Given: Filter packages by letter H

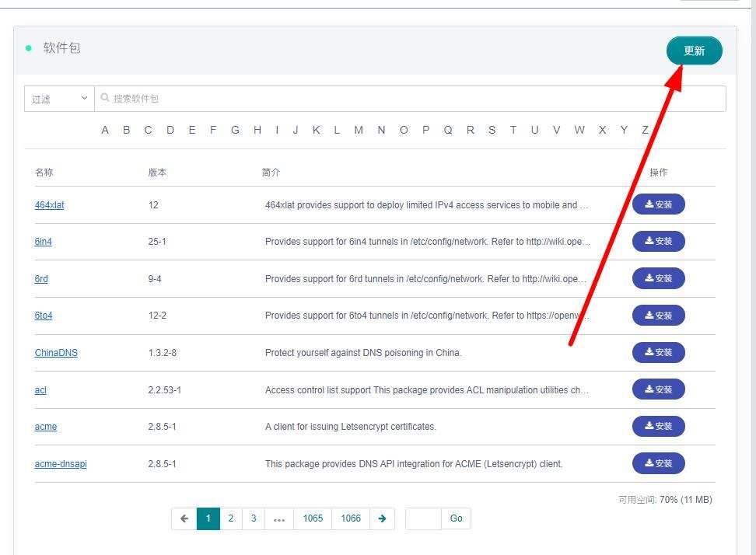Looking at the screenshot, I should click(257, 130).
